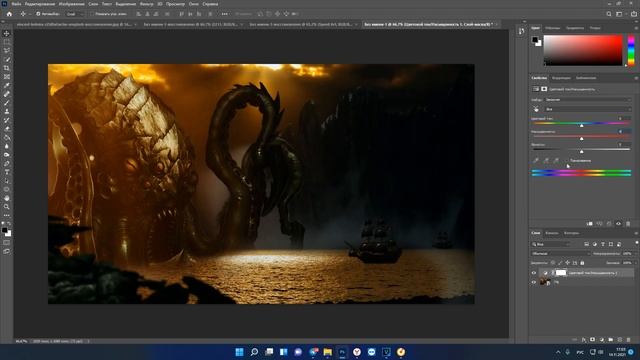Viewport: 640px width, 360px height.
Task: Switch to the first document tab
Action: point(74,24)
